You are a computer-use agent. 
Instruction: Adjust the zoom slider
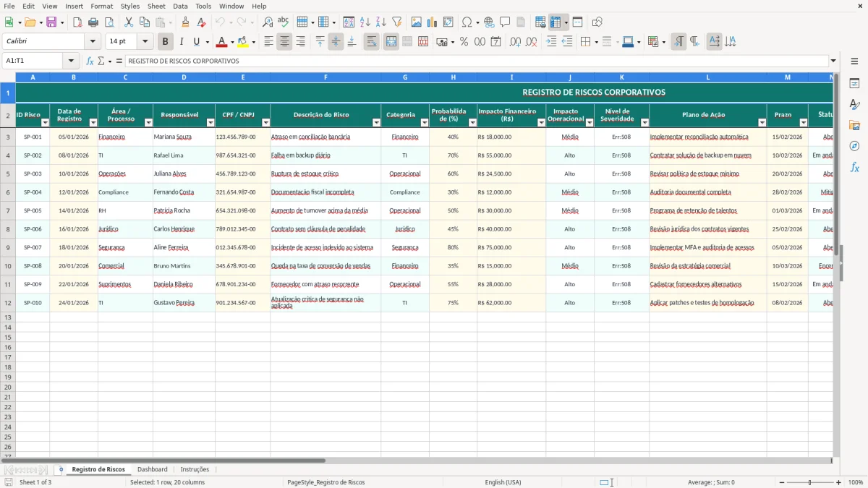[x=809, y=482]
